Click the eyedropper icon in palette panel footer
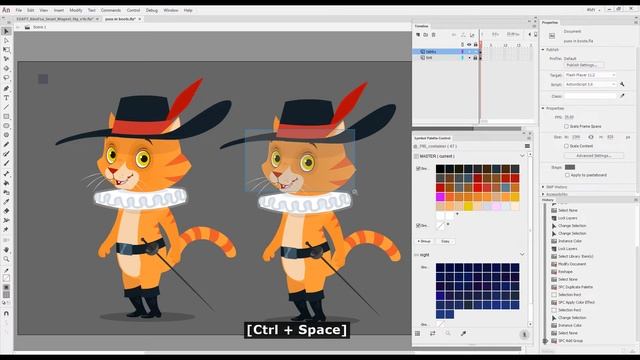This screenshot has width=640, height=360. 463,333
